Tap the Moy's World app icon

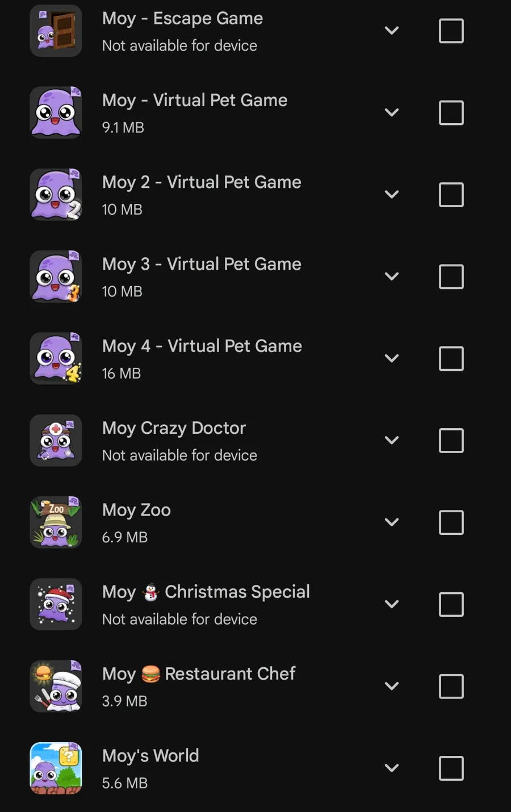(x=56, y=768)
